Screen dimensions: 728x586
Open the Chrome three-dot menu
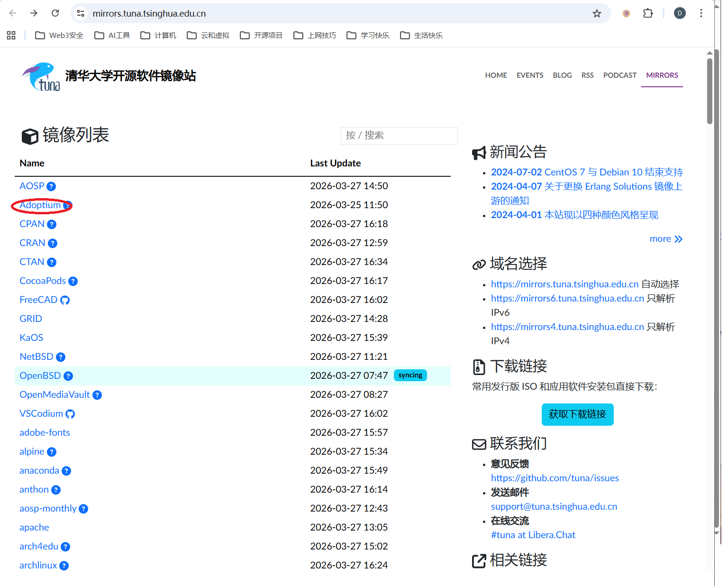pyautogui.click(x=701, y=13)
